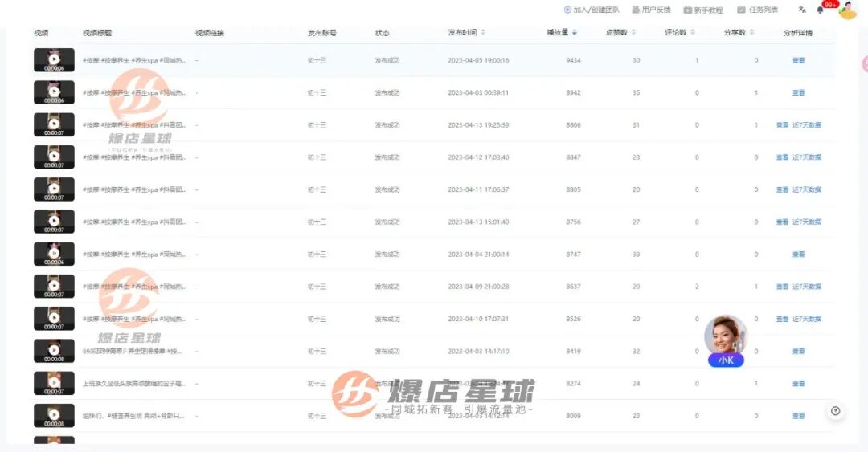Open the user avatar menu
The width and height of the screenshot is (868, 452).
tap(848, 10)
